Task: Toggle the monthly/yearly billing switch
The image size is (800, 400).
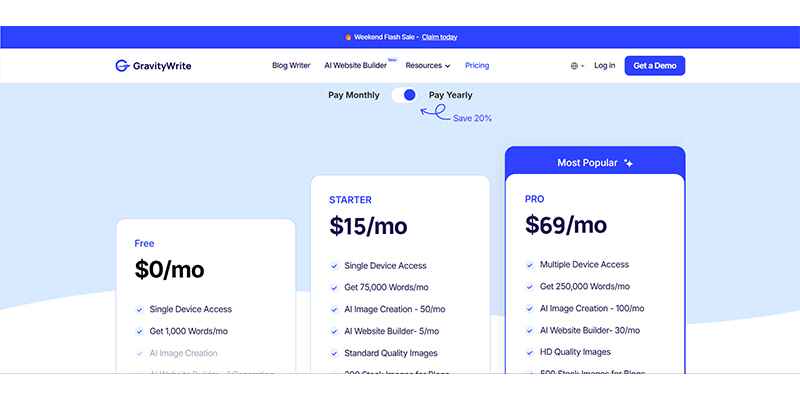Action: [x=404, y=95]
